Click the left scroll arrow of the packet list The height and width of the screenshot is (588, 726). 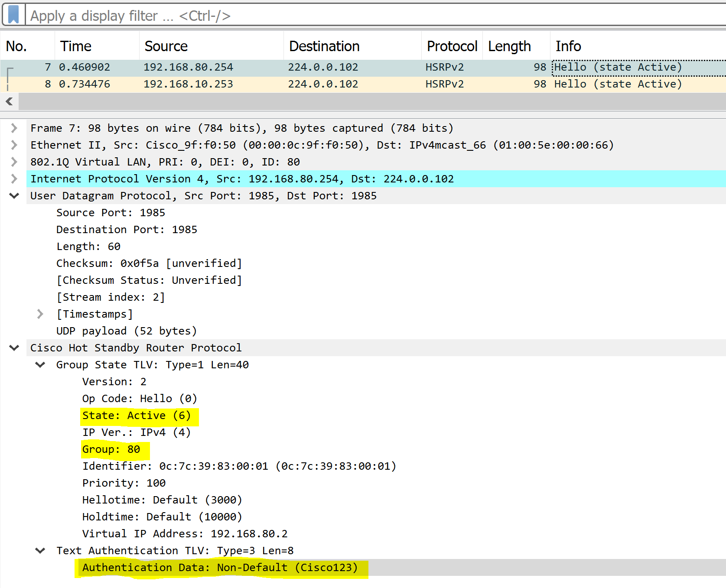coord(9,101)
